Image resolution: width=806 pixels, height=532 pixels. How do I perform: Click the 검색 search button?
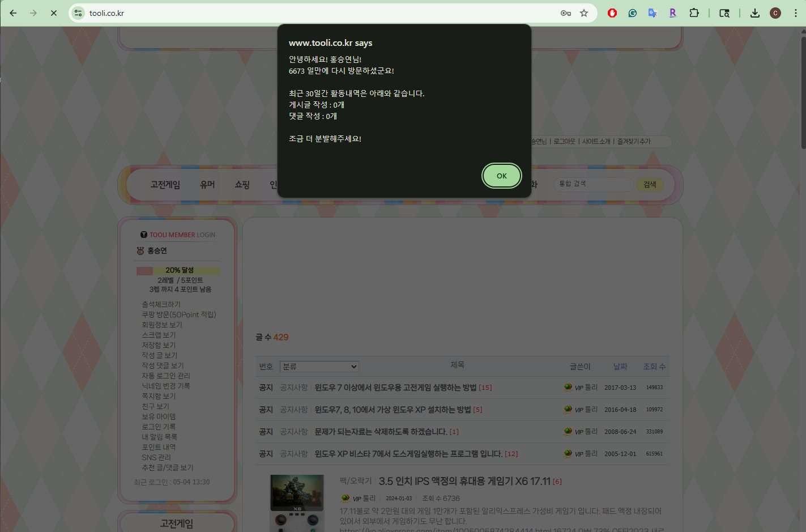tap(650, 185)
